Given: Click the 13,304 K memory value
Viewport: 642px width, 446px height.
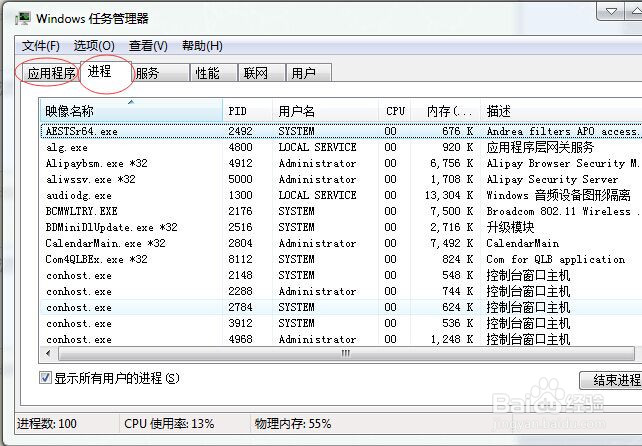Looking at the screenshot, I should 449,195.
